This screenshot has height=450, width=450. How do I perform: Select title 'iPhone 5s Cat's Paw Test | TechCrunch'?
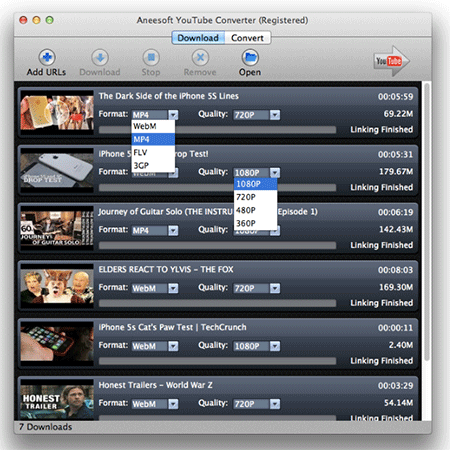pos(172,327)
